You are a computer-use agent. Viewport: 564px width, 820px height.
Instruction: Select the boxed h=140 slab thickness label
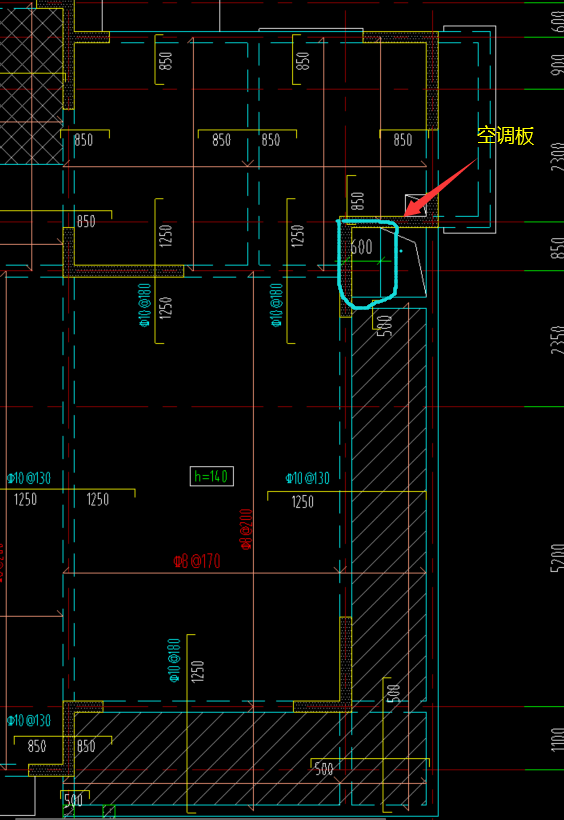[211, 476]
